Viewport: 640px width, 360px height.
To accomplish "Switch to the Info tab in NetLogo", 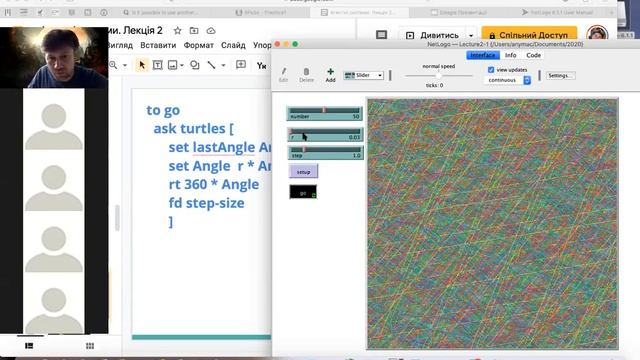I will tap(510, 55).
